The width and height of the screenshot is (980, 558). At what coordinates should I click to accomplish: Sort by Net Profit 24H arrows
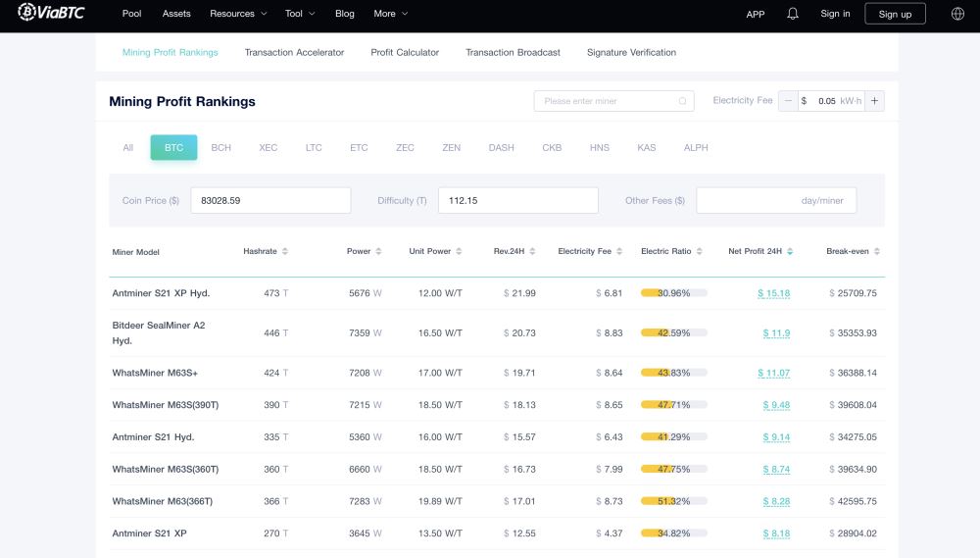pyautogui.click(x=790, y=252)
